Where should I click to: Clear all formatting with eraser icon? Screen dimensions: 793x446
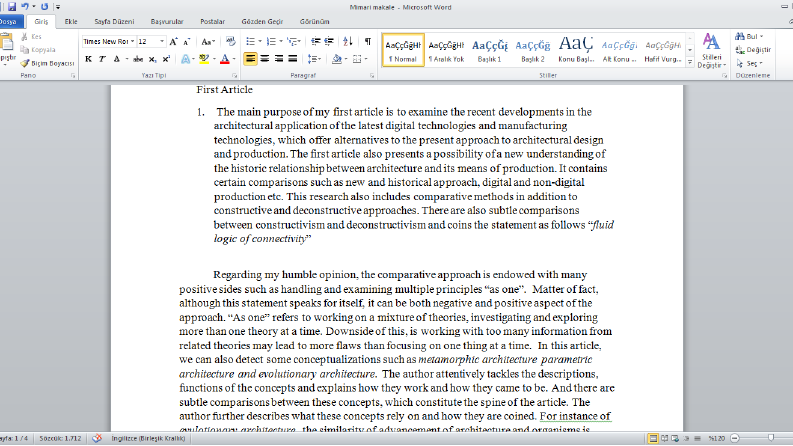tap(231, 41)
